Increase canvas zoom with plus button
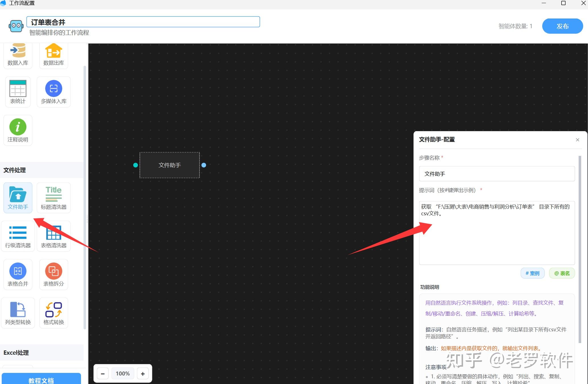Viewport: 588px width, 384px height. click(x=143, y=373)
